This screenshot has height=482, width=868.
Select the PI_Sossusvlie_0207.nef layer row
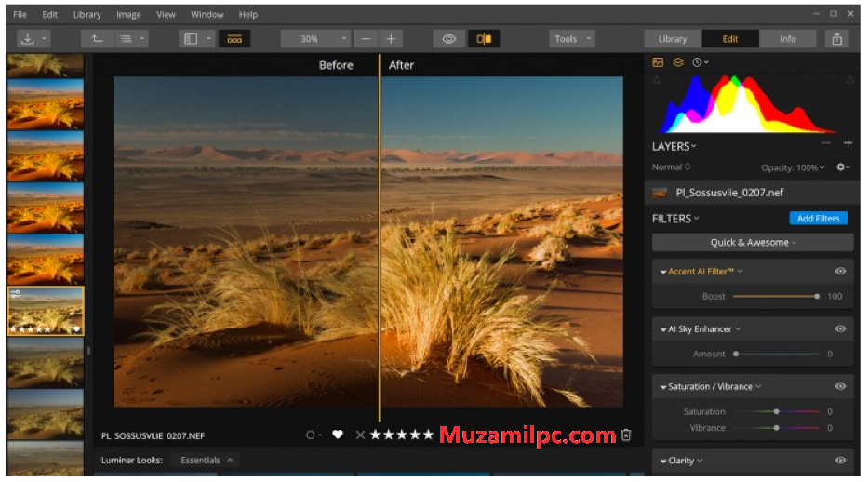pyautogui.click(x=753, y=194)
